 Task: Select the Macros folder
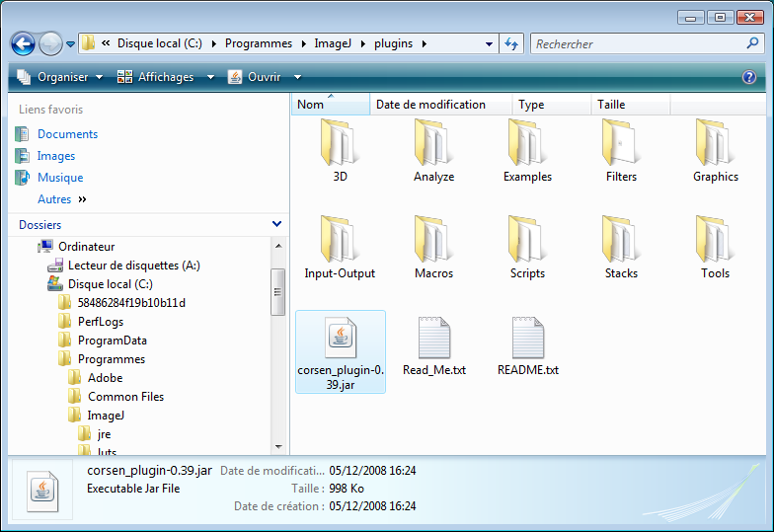coord(433,247)
